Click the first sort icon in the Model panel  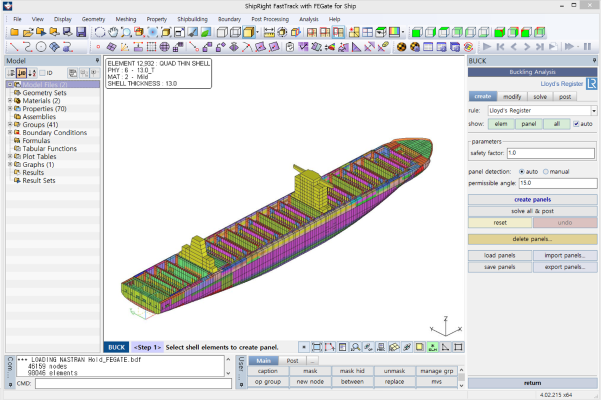(x=11, y=73)
